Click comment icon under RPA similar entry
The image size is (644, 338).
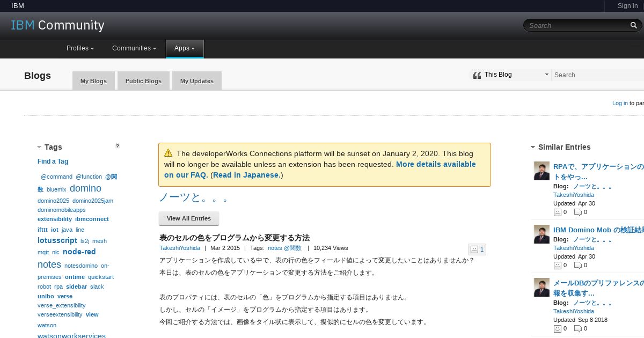(x=577, y=212)
